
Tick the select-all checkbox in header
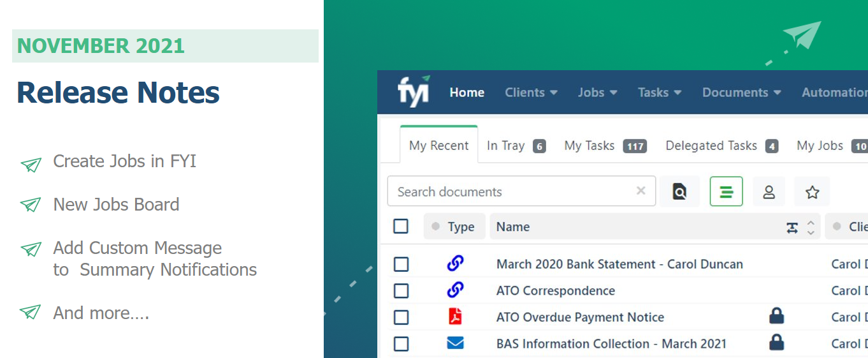point(401,226)
